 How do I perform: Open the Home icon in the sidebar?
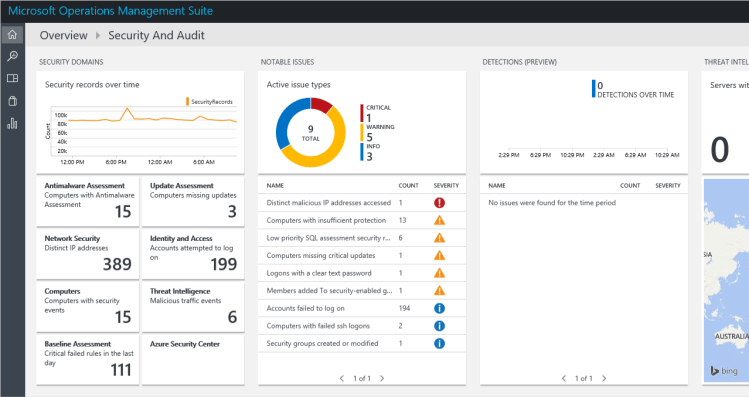(x=12, y=34)
